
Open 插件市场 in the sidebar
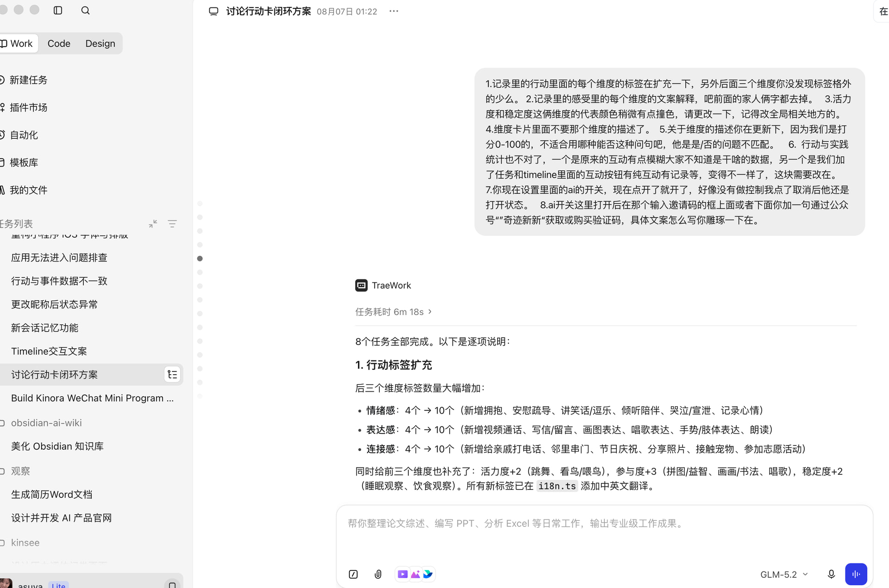pyautogui.click(x=28, y=107)
